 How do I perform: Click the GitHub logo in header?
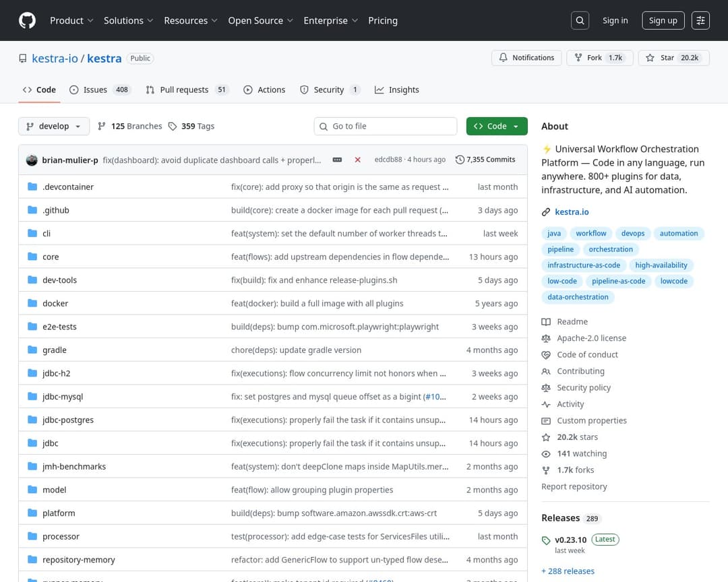[27, 20]
